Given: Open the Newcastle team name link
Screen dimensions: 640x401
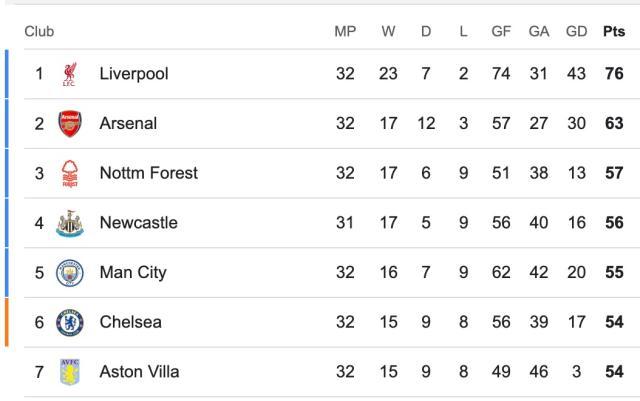Looking at the screenshot, I should click(138, 223).
